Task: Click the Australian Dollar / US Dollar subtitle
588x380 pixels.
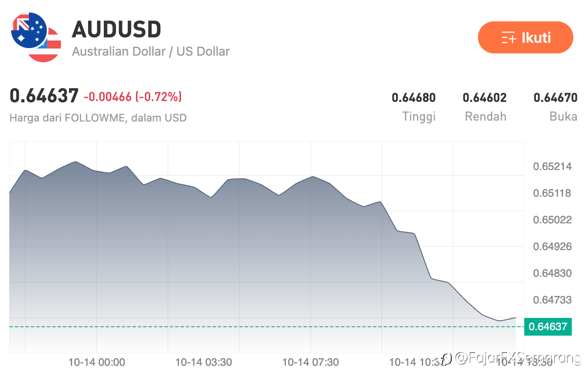Action: 151,51
